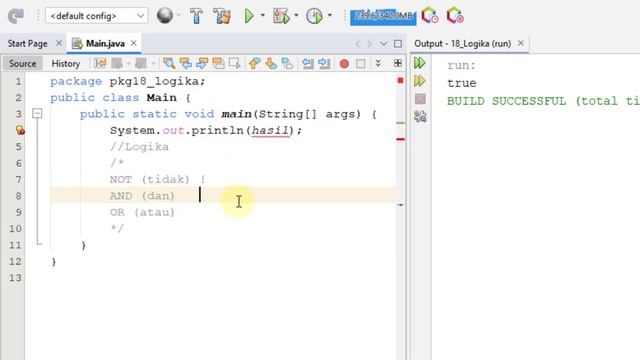
Task: Click the Forward navigation icon in editor toolbar
Action: click(141, 63)
